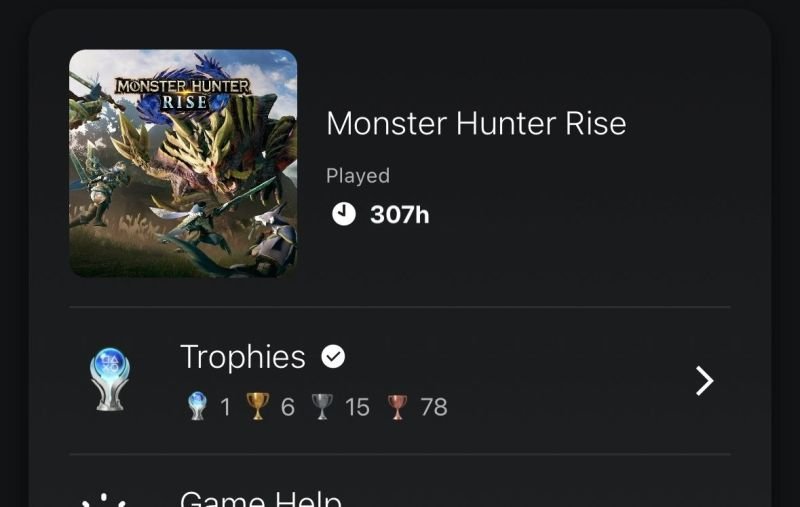This screenshot has width=800, height=507.
Task: Click the silver trophy icon
Action: tap(321, 407)
